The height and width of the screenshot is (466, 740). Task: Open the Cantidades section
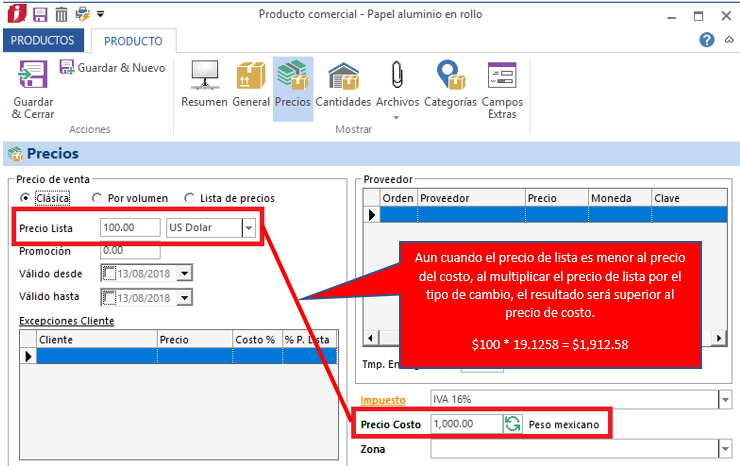(x=343, y=84)
